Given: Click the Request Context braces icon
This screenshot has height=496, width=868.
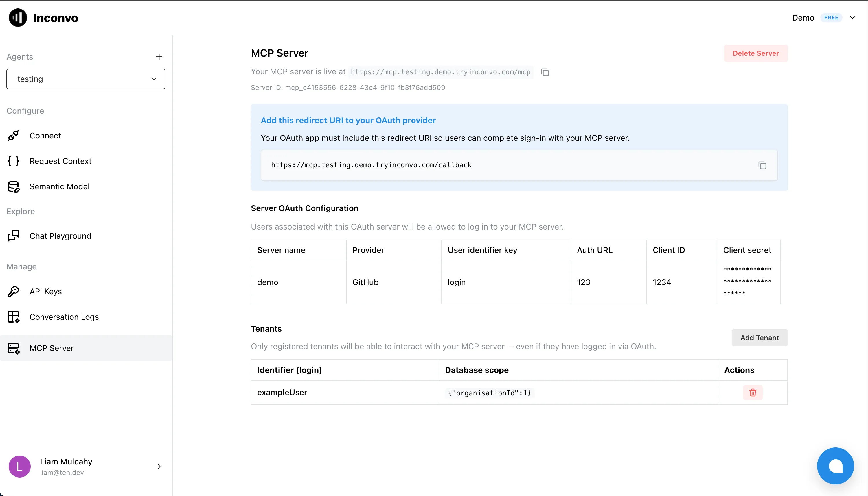Looking at the screenshot, I should [x=13, y=161].
